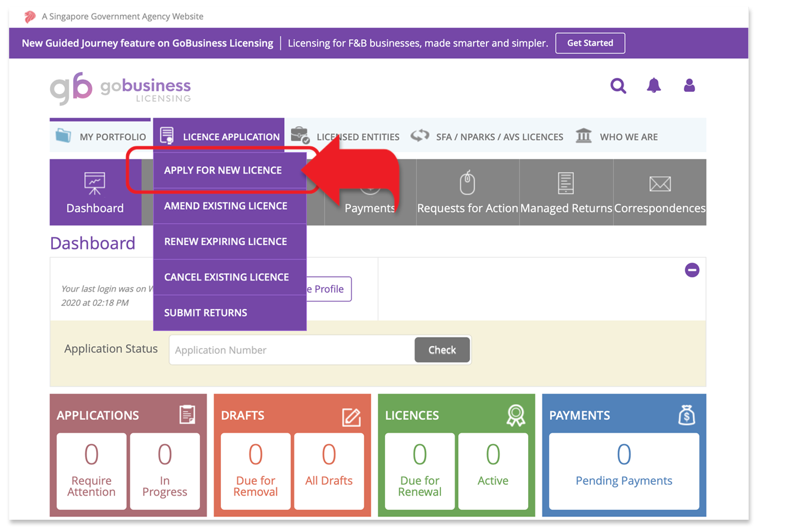812x531 pixels.
Task: Switch to Managed Returns tab
Action: click(566, 193)
